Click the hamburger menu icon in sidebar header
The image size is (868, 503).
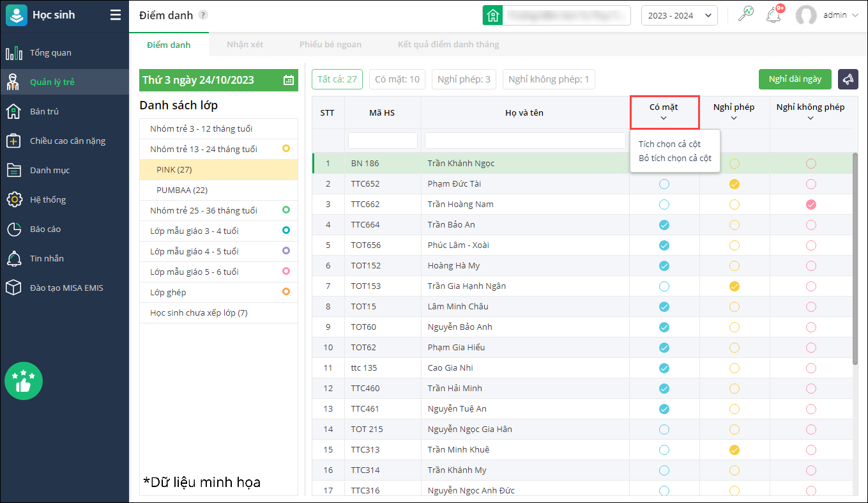(115, 15)
